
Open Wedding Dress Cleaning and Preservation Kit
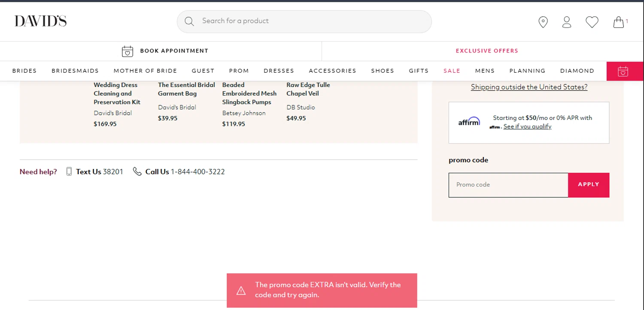117,94
